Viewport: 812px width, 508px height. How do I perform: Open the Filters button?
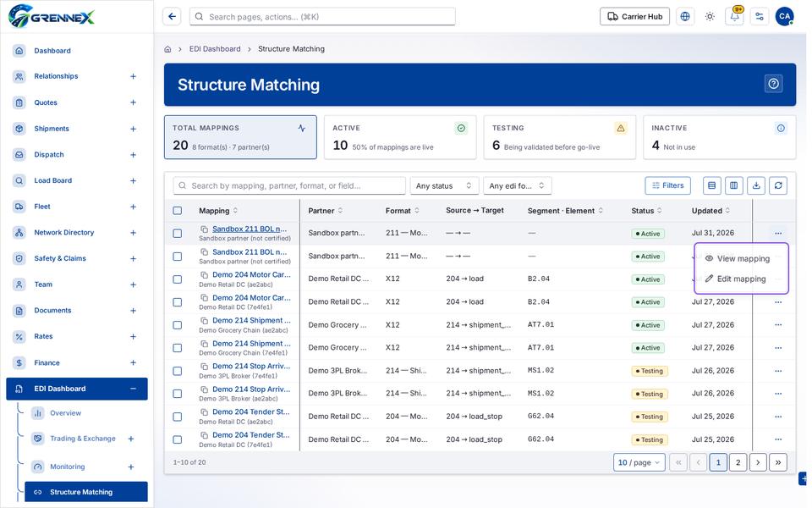(667, 185)
